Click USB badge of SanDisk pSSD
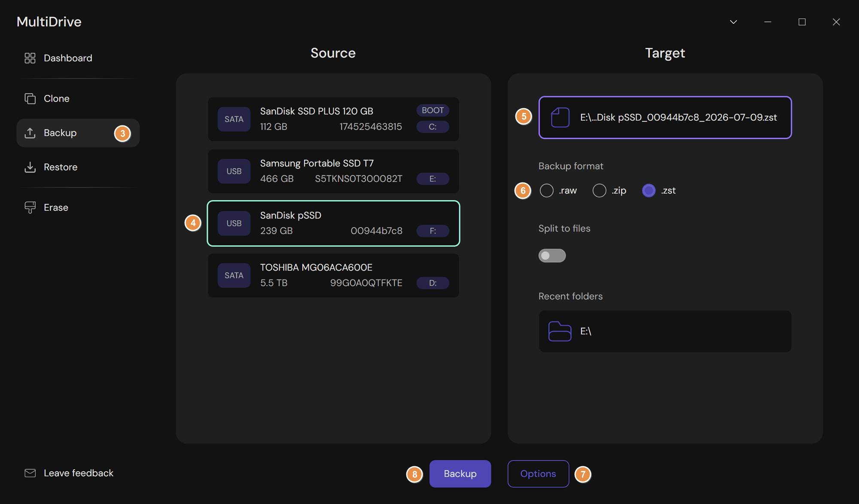This screenshot has height=504, width=859. (x=234, y=223)
